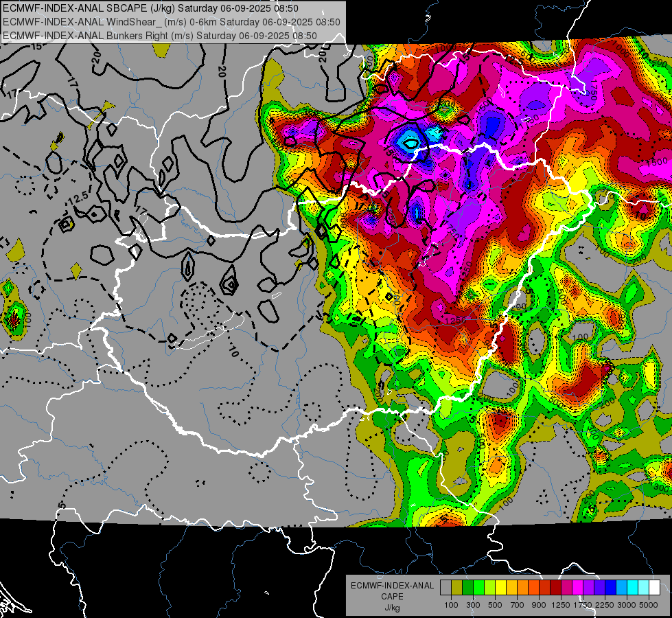This screenshot has height=618, width=672.
Task: Click the WindShear 0-6km title line
Action: pos(172,22)
